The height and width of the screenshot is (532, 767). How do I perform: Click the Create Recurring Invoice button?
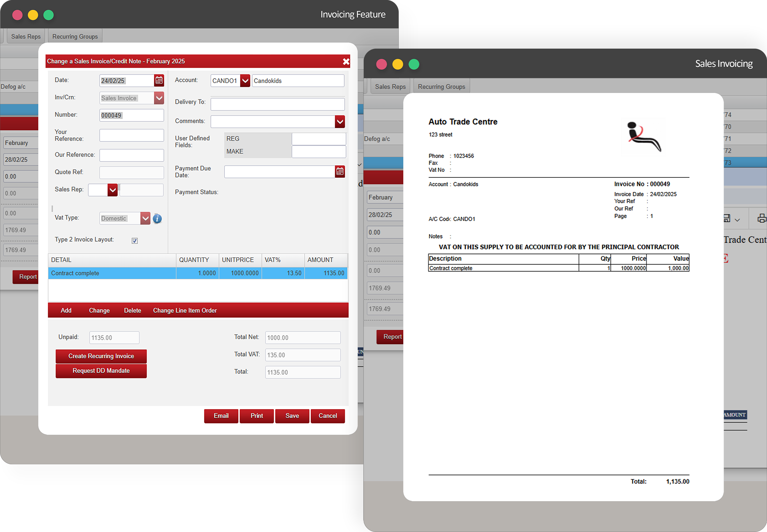click(x=101, y=356)
